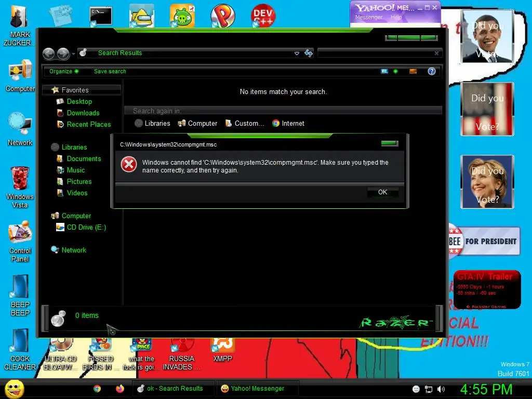532x399 pixels.
Task: Open the Peggle P ball shortcut
Action: point(222,16)
